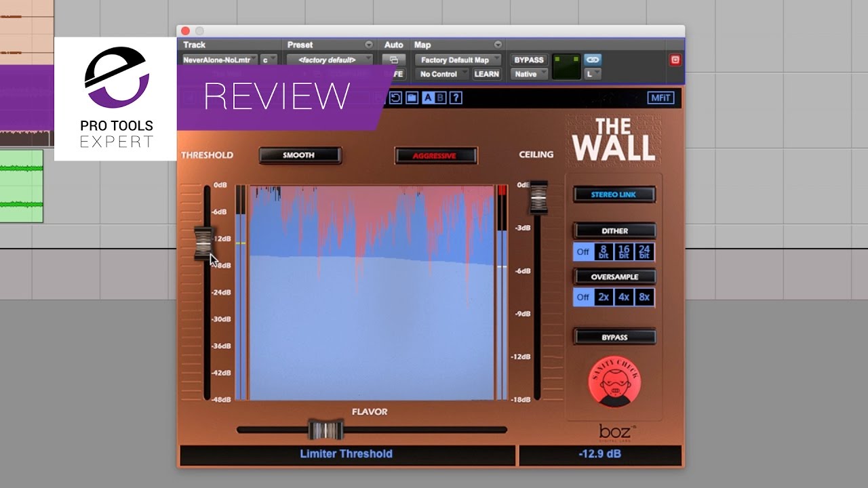Select 24 bit dither
The height and width of the screenshot is (488, 868).
click(x=644, y=252)
